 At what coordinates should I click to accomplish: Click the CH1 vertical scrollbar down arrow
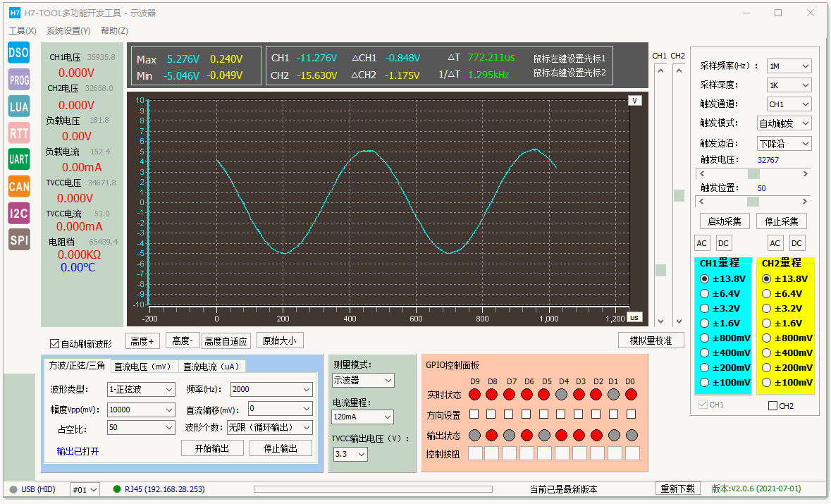pyautogui.click(x=661, y=321)
